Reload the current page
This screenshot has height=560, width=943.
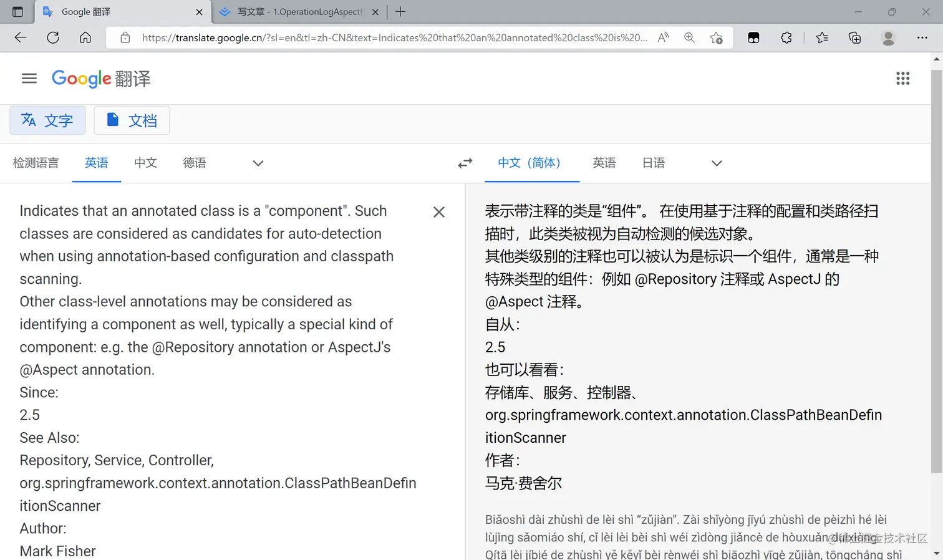[53, 37]
